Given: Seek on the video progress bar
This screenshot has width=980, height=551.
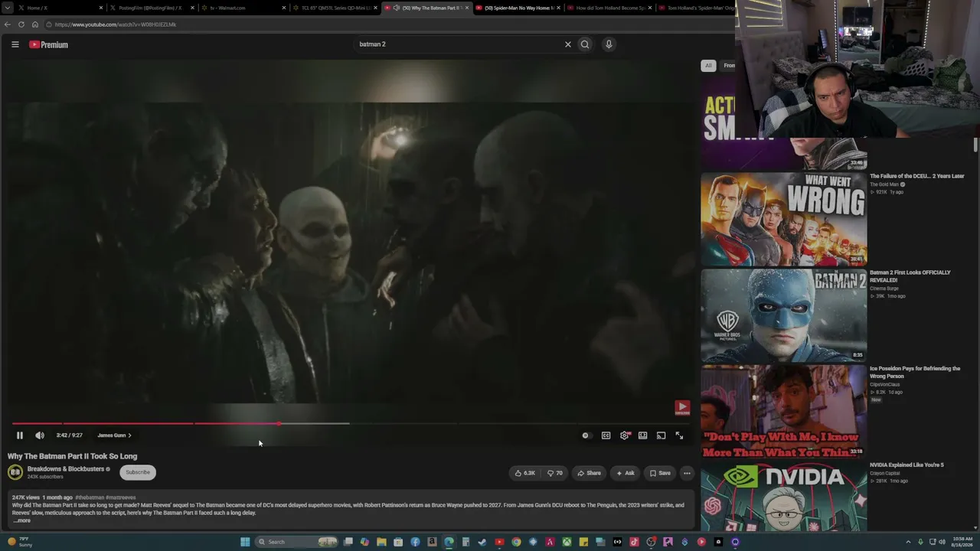Looking at the screenshot, I should (x=351, y=423).
